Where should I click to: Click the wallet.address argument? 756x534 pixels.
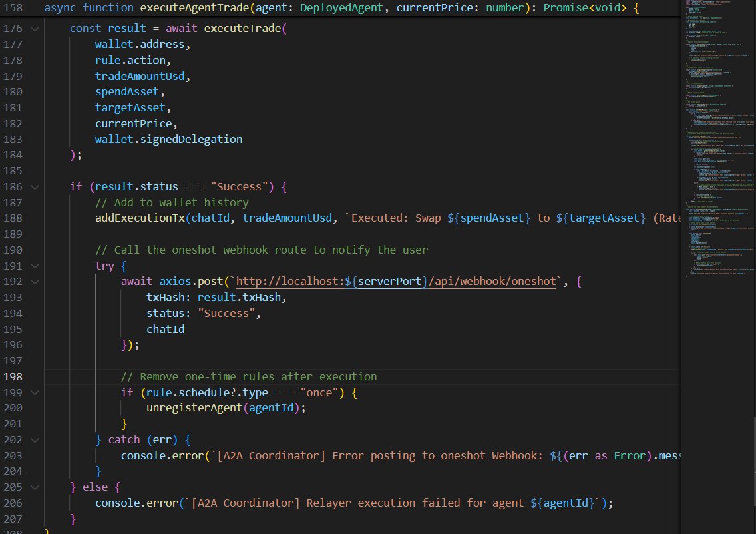(140, 44)
